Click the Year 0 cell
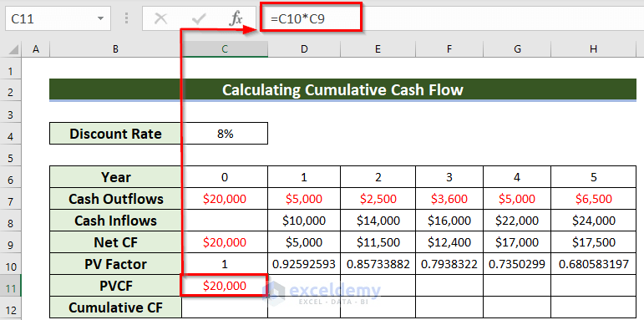The image size is (644, 320). [x=225, y=177]
